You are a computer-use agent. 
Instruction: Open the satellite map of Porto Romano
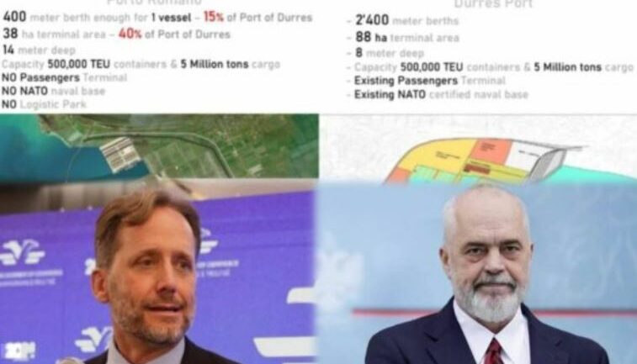click(159, 146)
